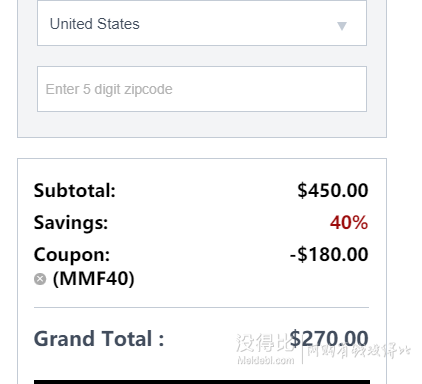422x384 pixels.
Task: Click the Chinese slogan watermark at right
Action: [358, 351]
